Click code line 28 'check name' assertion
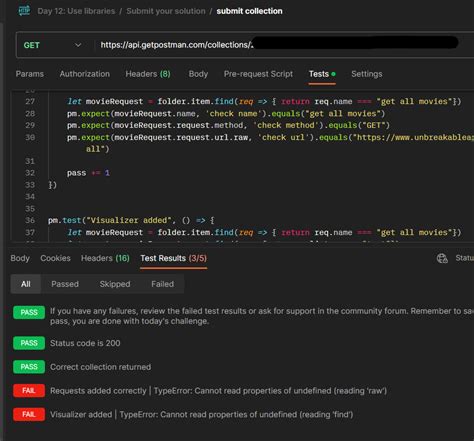Screen dimensions: 474x441 click(226, 114)
